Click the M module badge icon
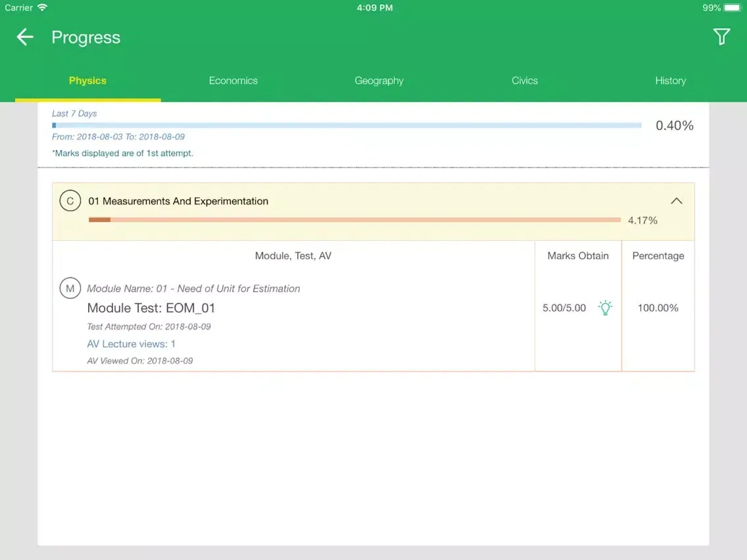Viewport: 747px width, 560px height. click(70, 288)
